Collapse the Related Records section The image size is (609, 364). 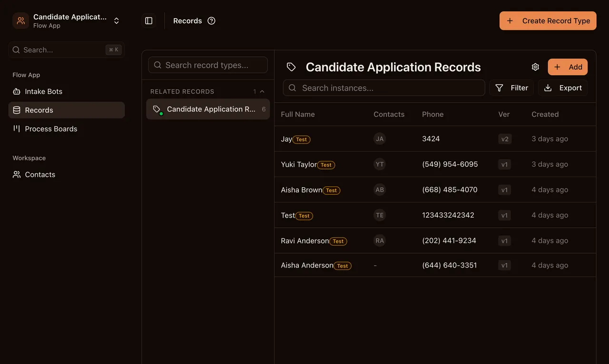tap(261, 91)
